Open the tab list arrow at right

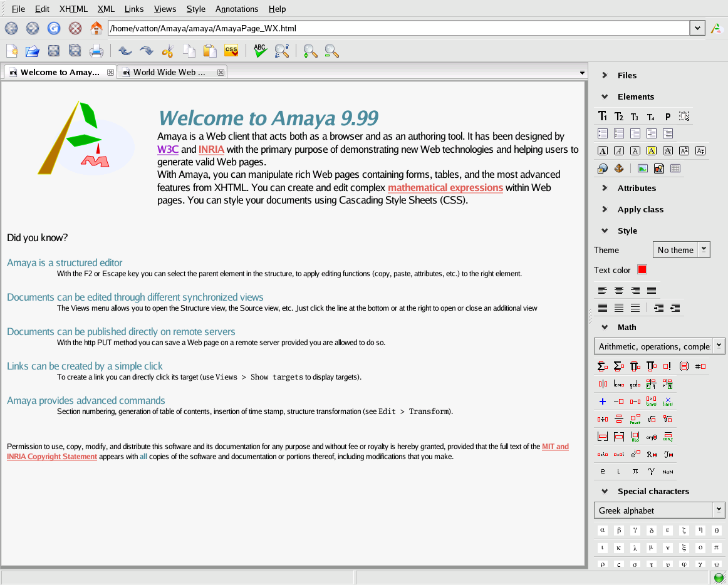click(582, 73)
